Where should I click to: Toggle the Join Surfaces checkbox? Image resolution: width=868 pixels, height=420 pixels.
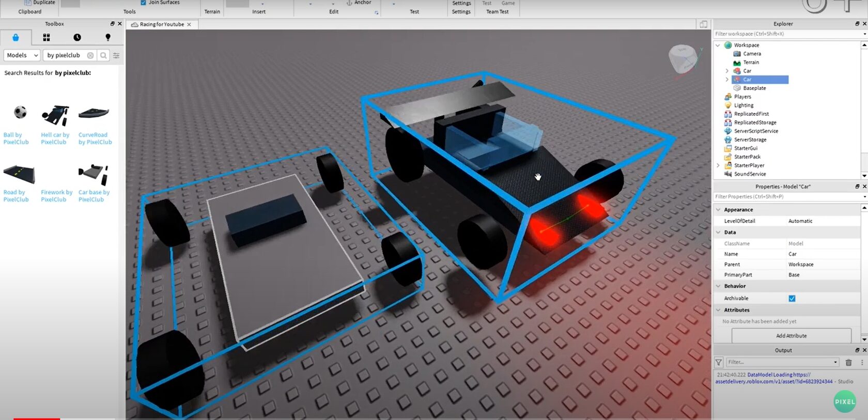point(143,3)
